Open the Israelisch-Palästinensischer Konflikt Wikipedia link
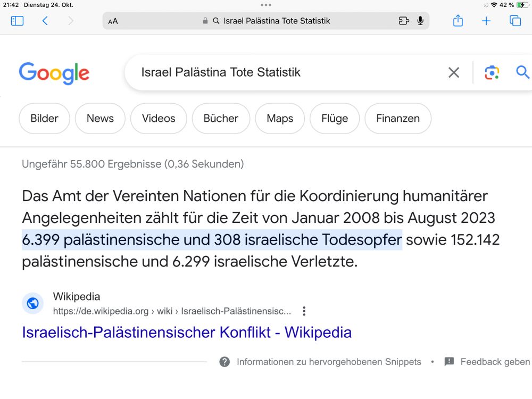 (187, 332)
